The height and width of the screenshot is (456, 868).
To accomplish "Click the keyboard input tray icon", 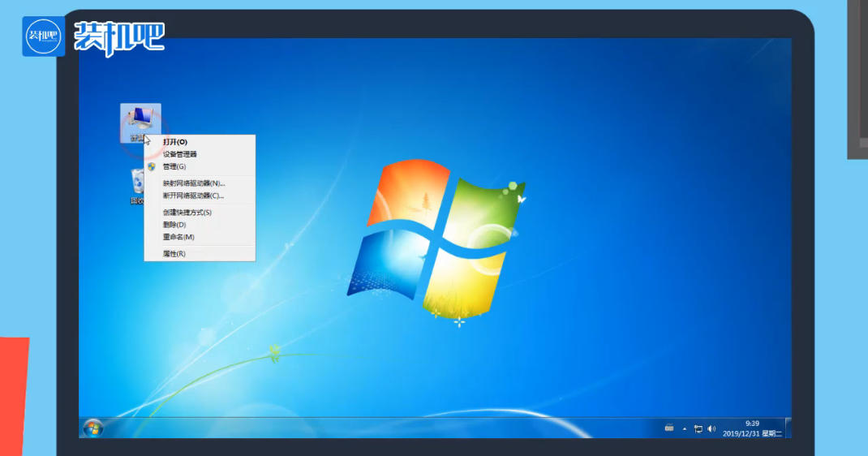I will click(x=669, y=428).
